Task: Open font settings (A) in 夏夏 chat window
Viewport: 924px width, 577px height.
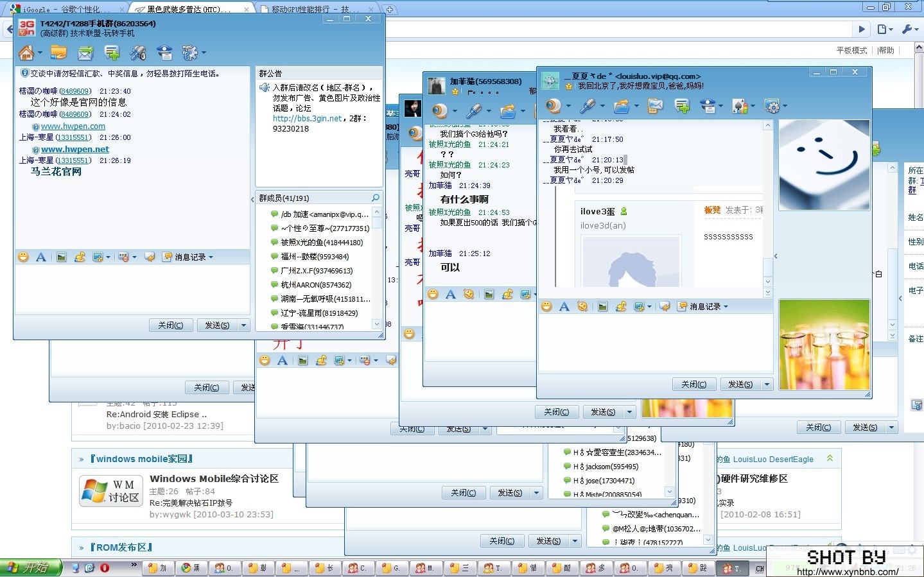Action: 564,306
